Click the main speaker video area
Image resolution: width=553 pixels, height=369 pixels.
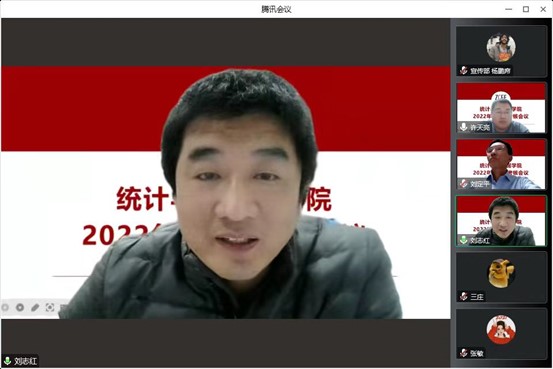[226, 193]
